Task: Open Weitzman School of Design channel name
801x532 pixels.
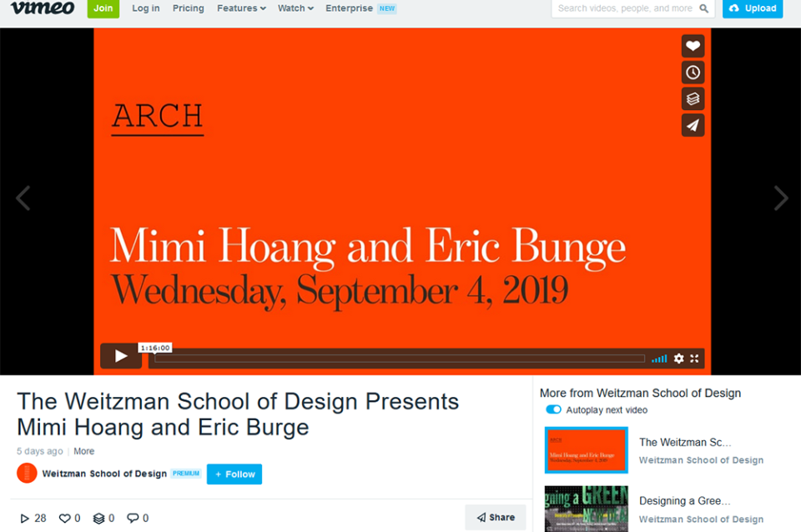Action: click(105, 474)
